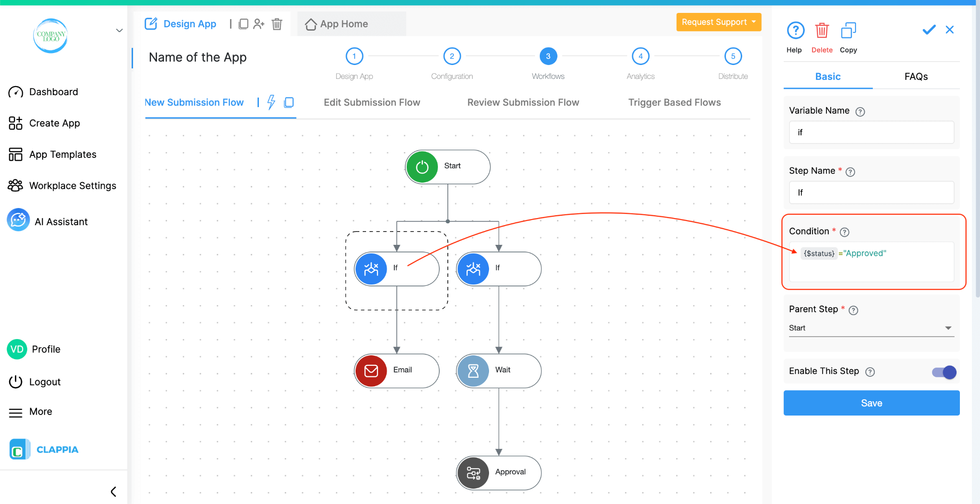Click the Save button
The image size is (980, 504).
[x=871, y=403]
